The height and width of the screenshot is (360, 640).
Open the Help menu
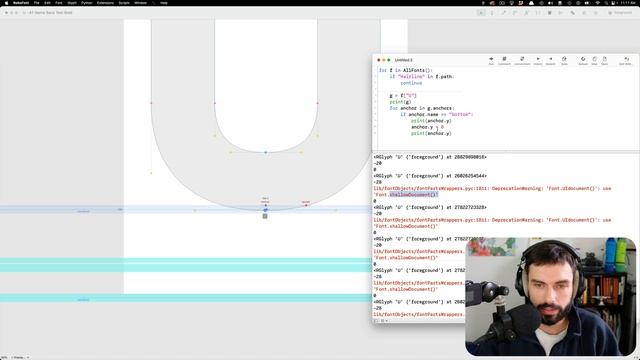point(164,3)
